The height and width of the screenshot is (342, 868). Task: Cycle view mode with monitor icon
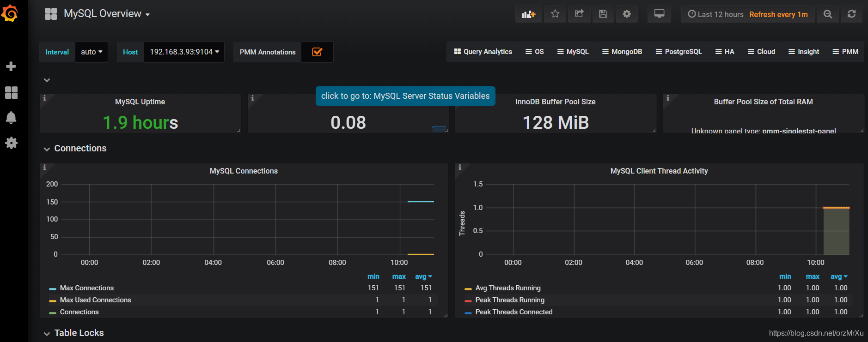click(x=659, y=14)
